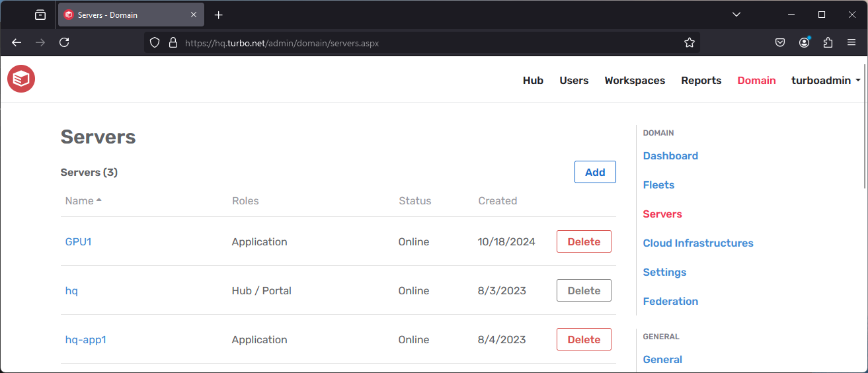Open Dashboard in the sidebar
Screen dimensions: 868x373
670,156
